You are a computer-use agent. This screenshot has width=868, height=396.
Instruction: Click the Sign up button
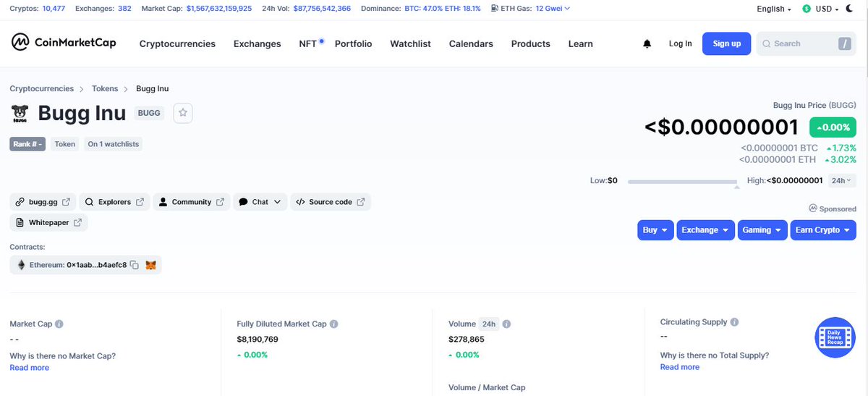pos(726,44)
